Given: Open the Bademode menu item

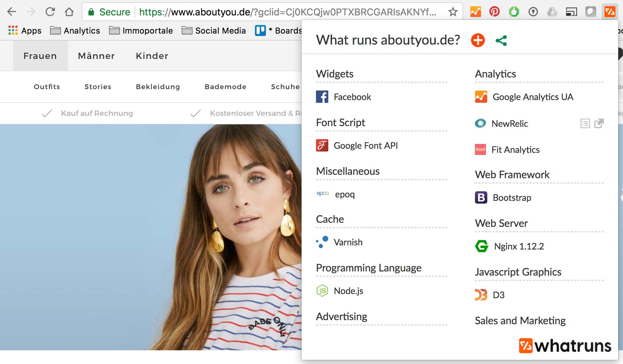Looking at the screenshot, I should (x=225, y=87).
